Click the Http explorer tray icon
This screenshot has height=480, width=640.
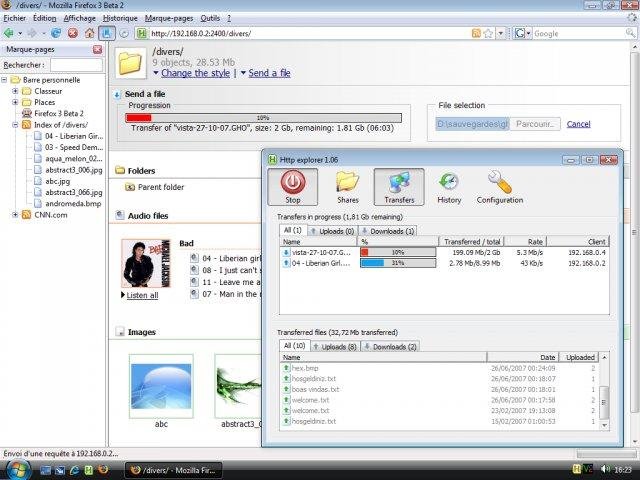point(577,469)
